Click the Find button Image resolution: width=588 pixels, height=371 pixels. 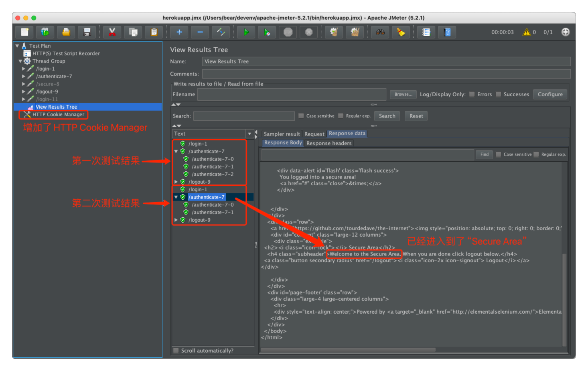485,154
